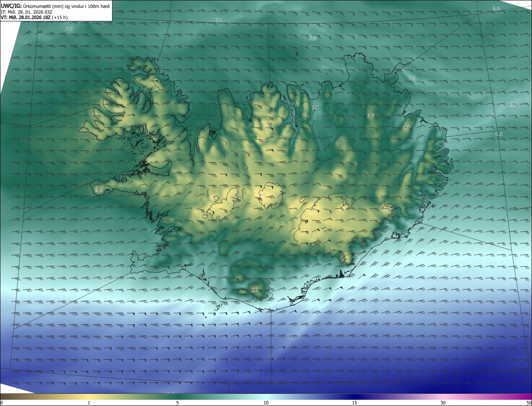Image resolution: width=532 pixels, height=406 pixels.
Task: Click the "3.1" value on the map
Action: click(254, 289)
